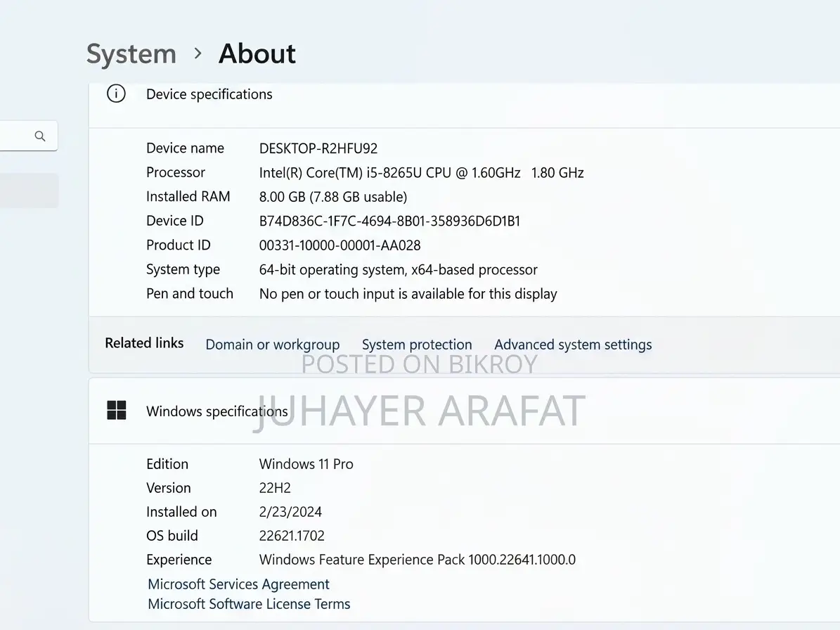Open Advanced system settings link

pyautogui.click(x=573, y=345)
